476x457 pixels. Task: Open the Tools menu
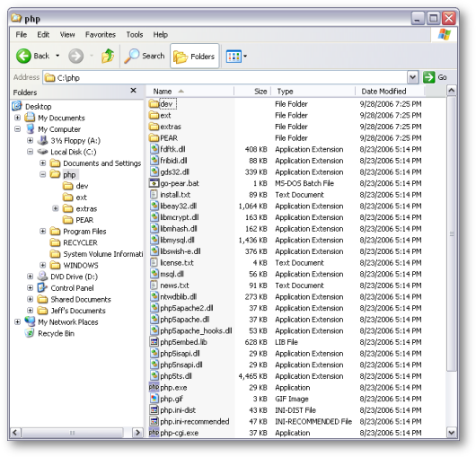coord(135,35)
